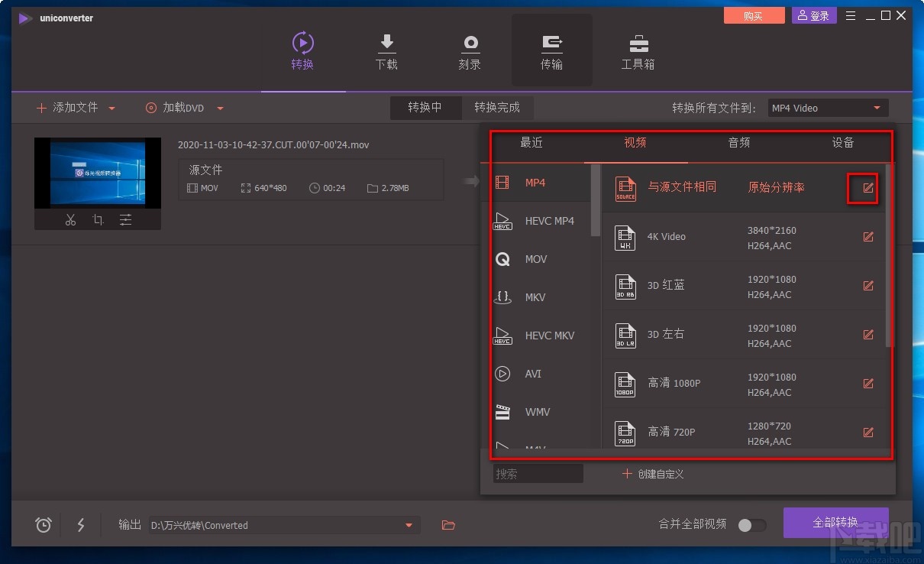The width and height of the screenshot is (924, 564).
Task: Open the effects adjustment icon below thumbnail
Action: click(x=125, y=219)
